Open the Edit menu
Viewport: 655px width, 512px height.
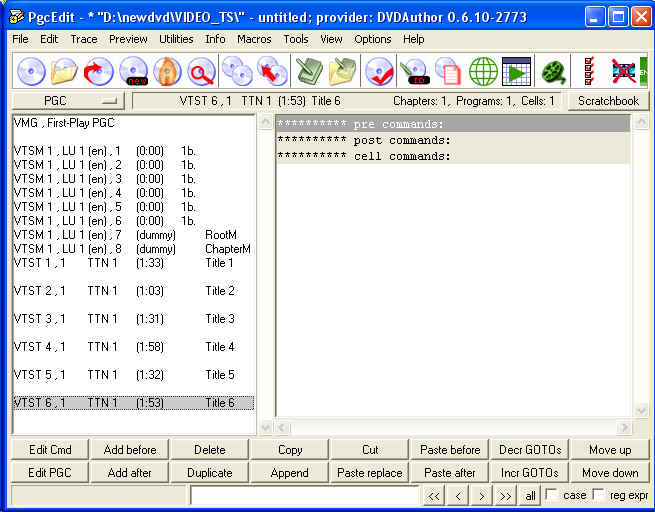point(49,39)
